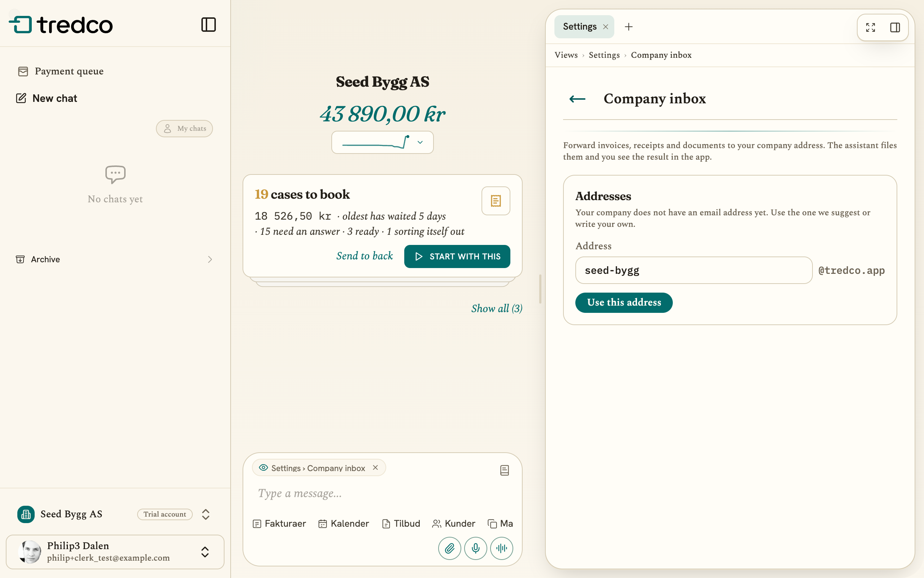Click the Seed Bygg AS company icon
This screenshot has width=924, height=578.
26,514
